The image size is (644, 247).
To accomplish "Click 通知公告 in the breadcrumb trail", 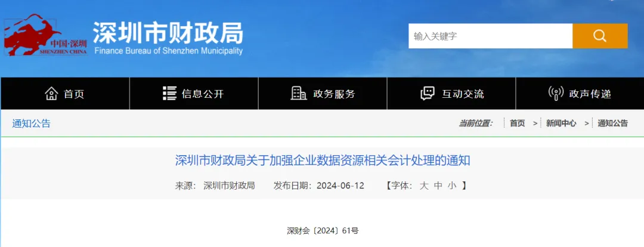I will [612, 123].
